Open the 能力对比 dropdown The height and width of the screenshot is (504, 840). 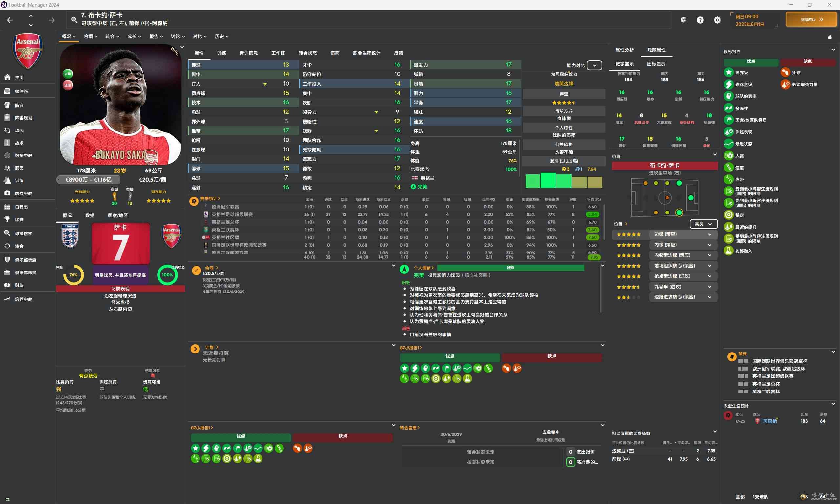pyautogui.click(x=594, y=65)
